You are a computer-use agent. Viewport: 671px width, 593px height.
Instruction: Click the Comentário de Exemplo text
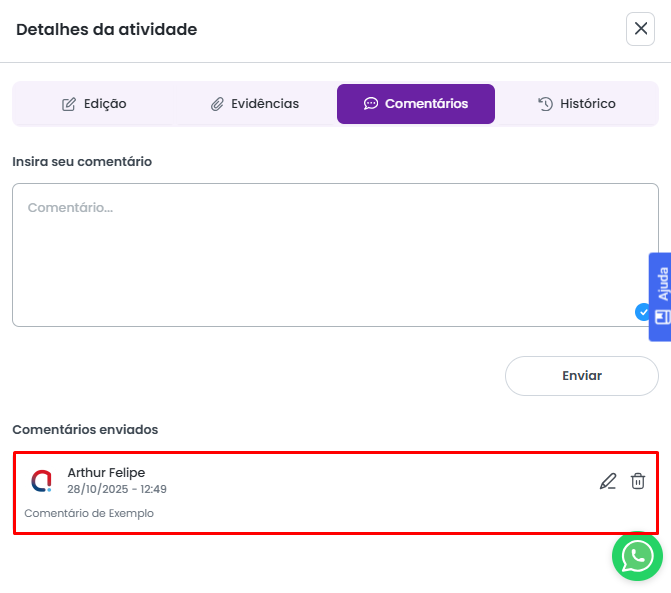tap(89, 513)
